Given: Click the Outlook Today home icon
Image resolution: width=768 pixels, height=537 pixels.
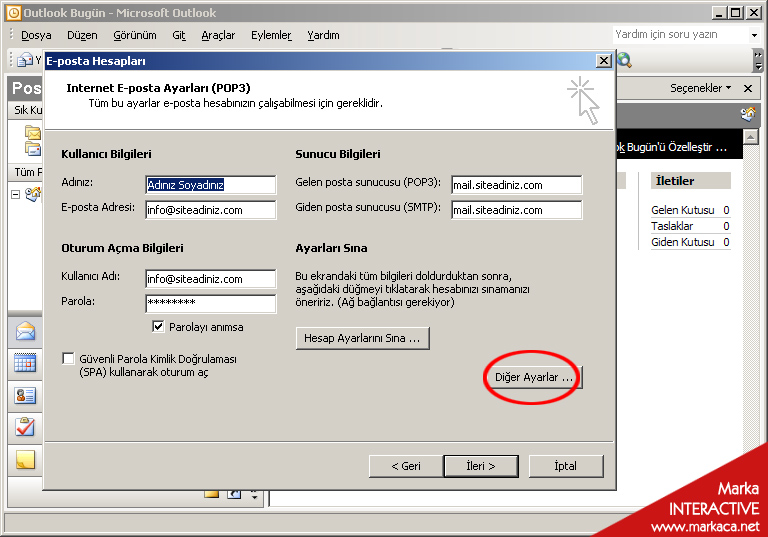Looking at the screenshot, I should [x=748, y=115].
